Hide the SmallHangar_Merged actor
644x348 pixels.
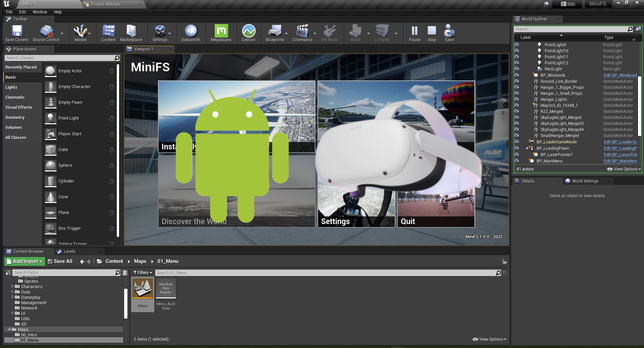pos(517,135)
